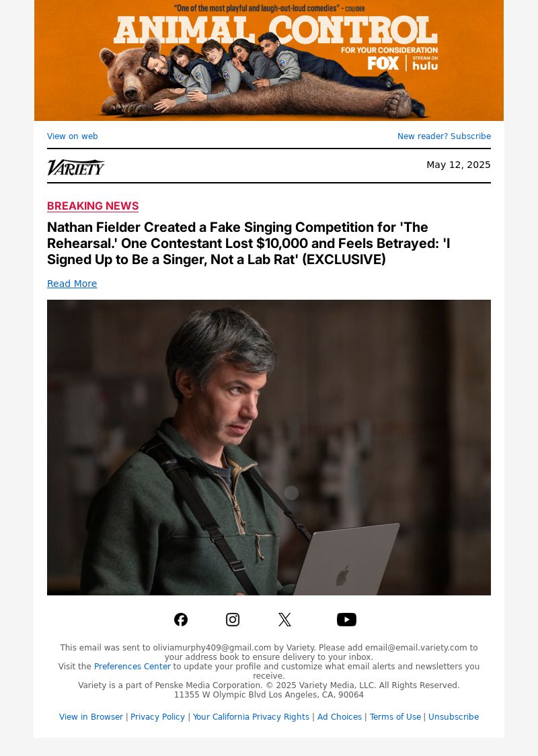538x756 pixels.
Task: Click New reader? Subscribe link
Action: (x=444, y=136)
